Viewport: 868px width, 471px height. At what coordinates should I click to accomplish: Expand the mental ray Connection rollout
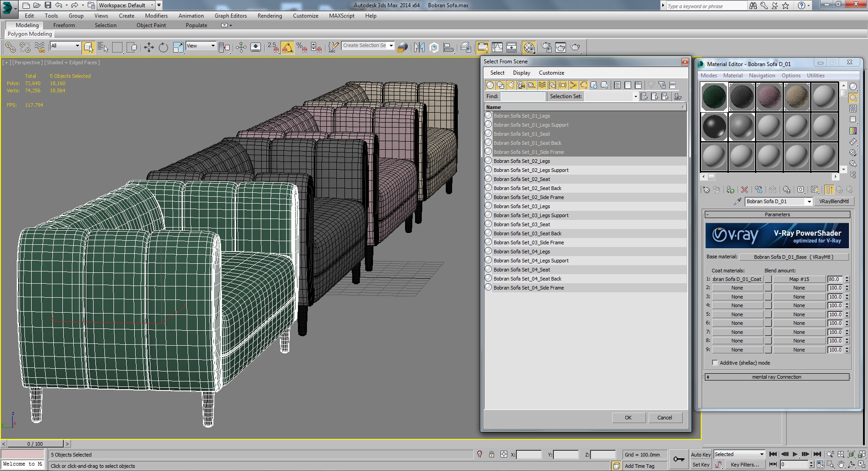tap(777, 377)
